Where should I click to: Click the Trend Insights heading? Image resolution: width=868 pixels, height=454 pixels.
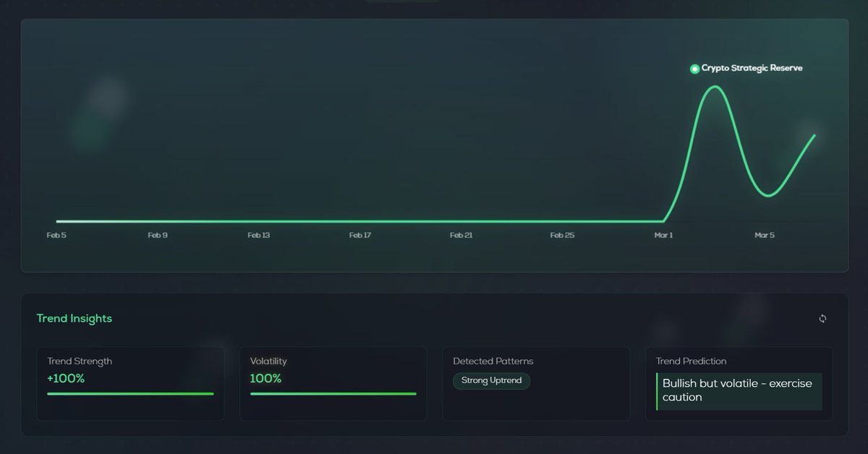[75, 319]
